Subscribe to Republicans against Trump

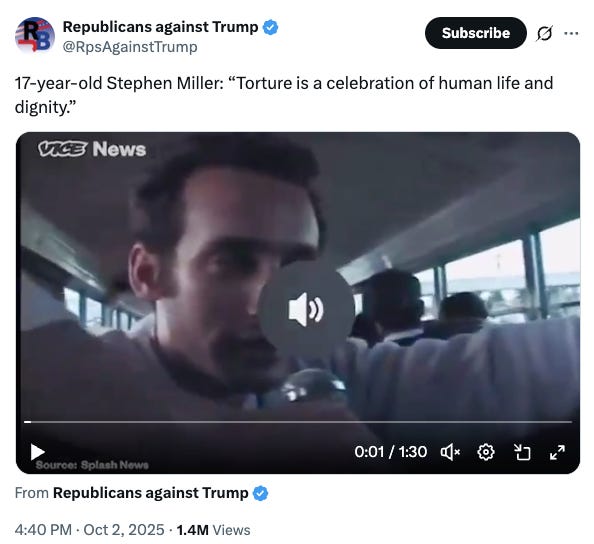(x=476, y=33)
